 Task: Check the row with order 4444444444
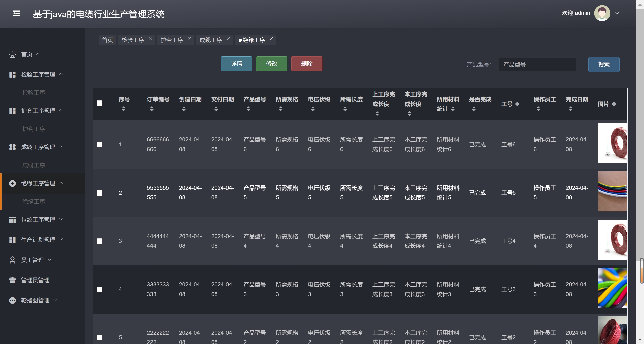click(99, 241)
